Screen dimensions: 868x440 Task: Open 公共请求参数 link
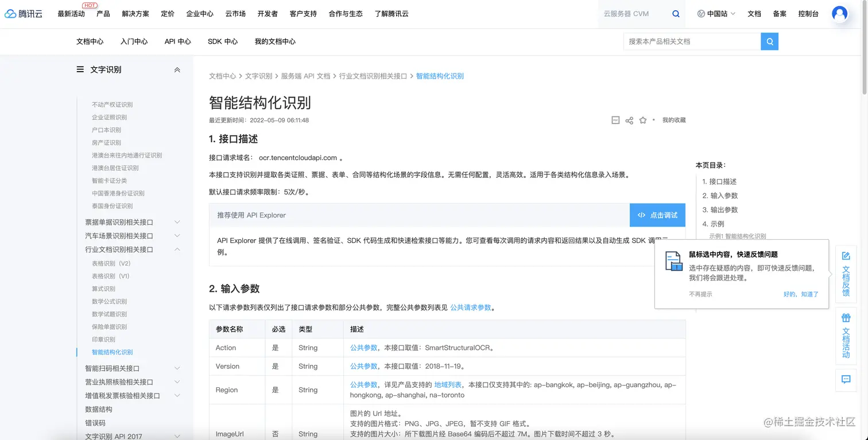471,307
